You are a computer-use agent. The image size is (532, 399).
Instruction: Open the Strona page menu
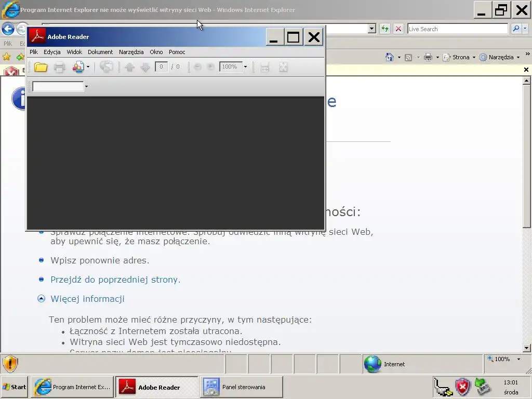click(x=459, y=57)
